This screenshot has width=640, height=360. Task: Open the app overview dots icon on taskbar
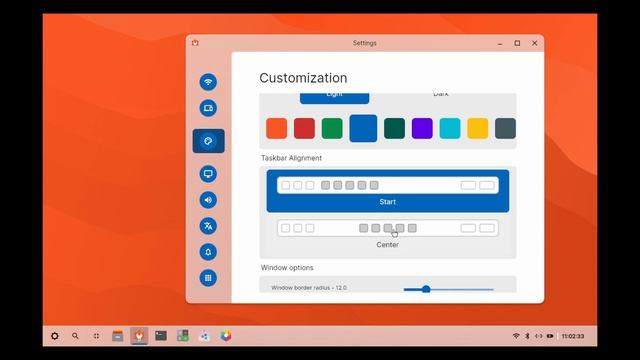[x=96, y=336]
